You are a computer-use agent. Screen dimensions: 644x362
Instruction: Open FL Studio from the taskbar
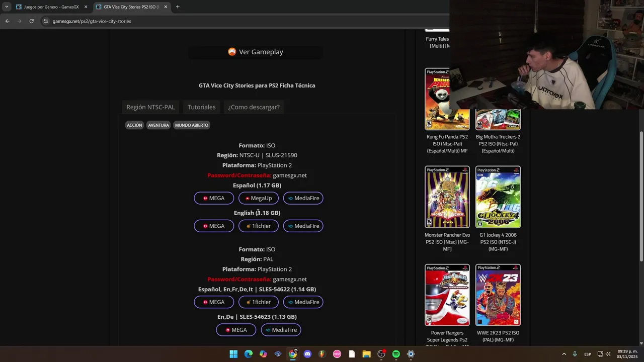click(322, 354)
